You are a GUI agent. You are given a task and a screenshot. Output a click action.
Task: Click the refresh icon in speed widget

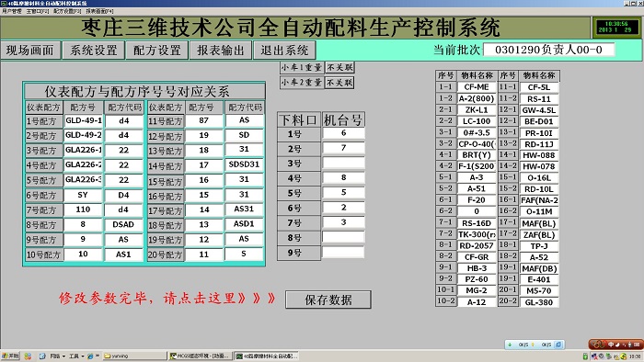tap(558, 345)
